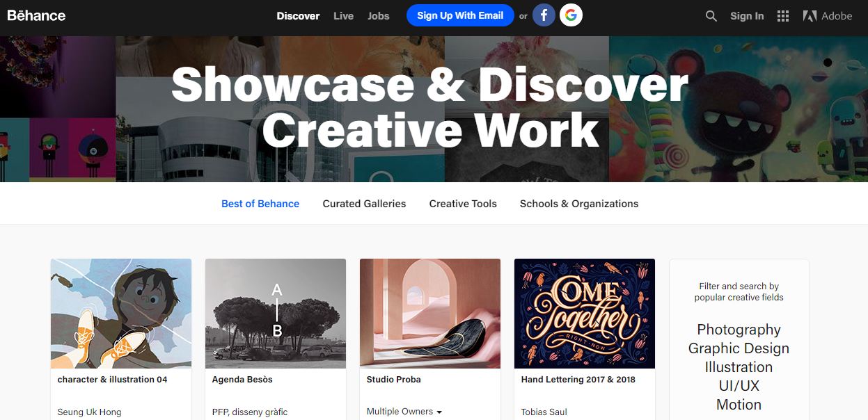Sign in using the Facebook icon
868x420 pixels.
544,15
